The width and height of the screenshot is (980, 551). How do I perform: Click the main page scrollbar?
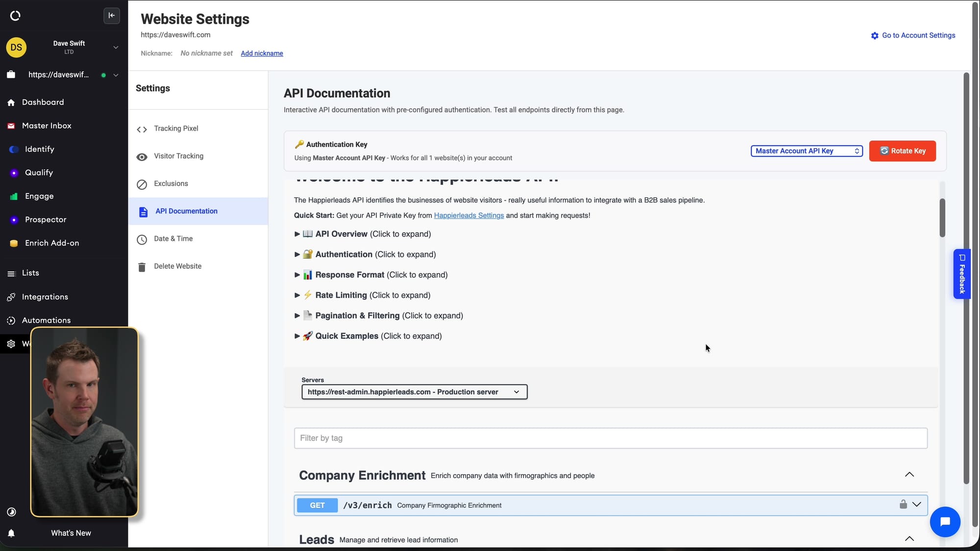click(966, 278)
